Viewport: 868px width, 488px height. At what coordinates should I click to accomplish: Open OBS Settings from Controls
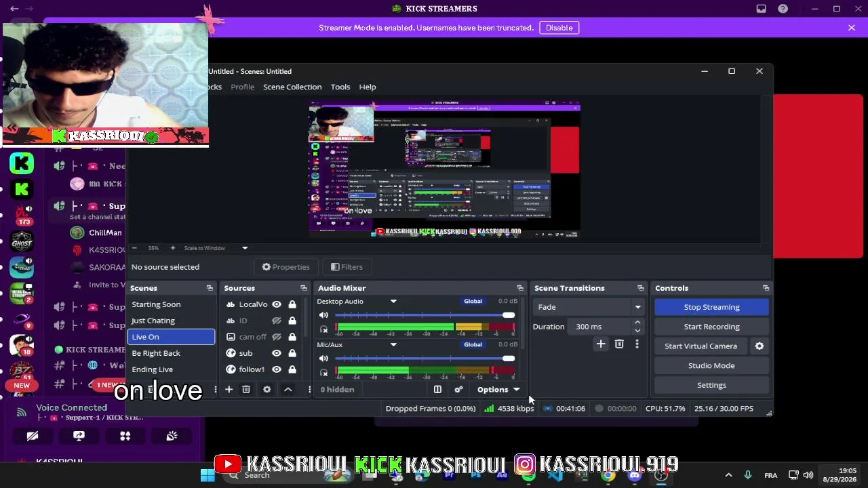coord(711,386)
